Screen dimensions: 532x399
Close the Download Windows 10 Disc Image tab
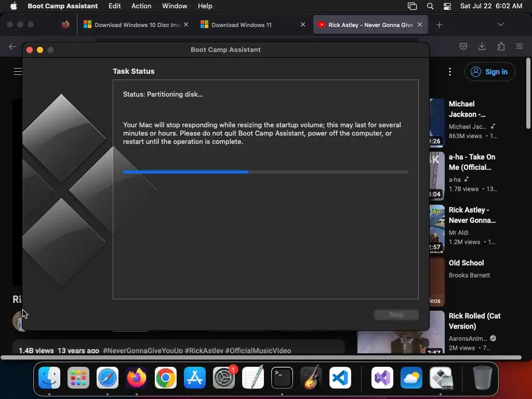pyautogui.click(x=186, y=24)
